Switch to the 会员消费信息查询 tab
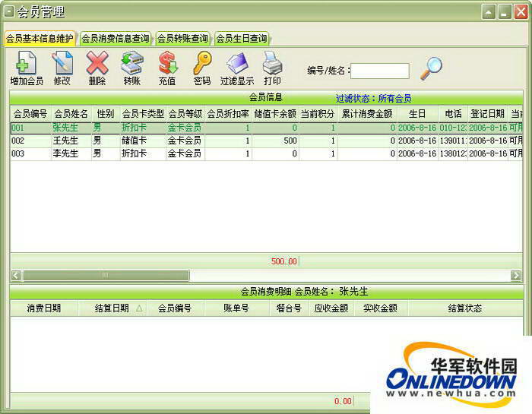Screen dimensions: 532x414 point(116,38)
